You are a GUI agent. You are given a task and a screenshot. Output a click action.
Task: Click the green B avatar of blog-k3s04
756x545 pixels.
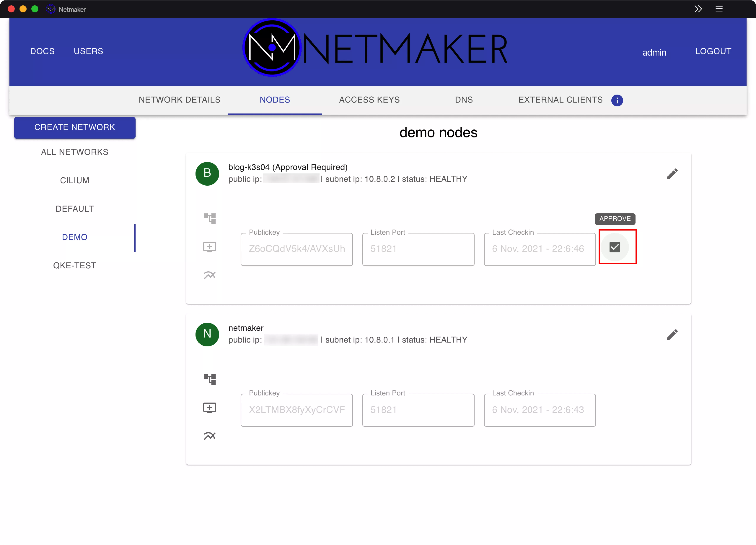click(207, 173)
